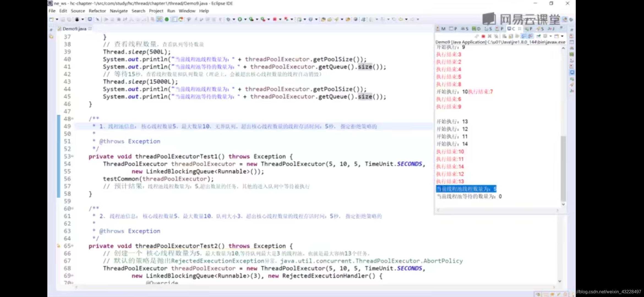Viewport: 644px width, 297px height.
Task: Click the warning marker at line 65
Action: [58, 246]
